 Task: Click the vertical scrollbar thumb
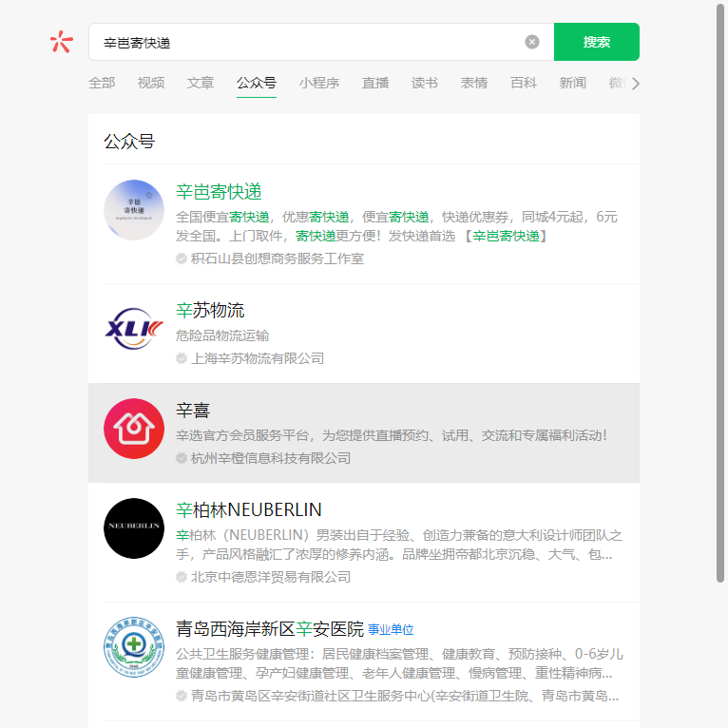point(720,292)
